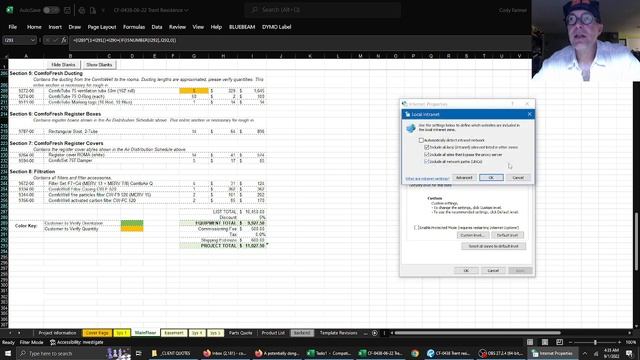Click the Select All corner triangle on sheet

click(x=5, y=56)
